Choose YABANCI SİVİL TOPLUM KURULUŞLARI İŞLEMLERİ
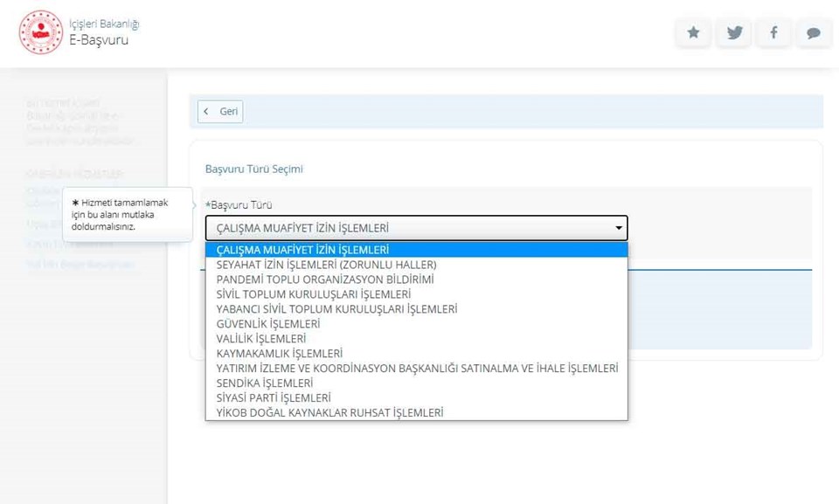Viewport: 839px width, 504px height. coord(336,309)
